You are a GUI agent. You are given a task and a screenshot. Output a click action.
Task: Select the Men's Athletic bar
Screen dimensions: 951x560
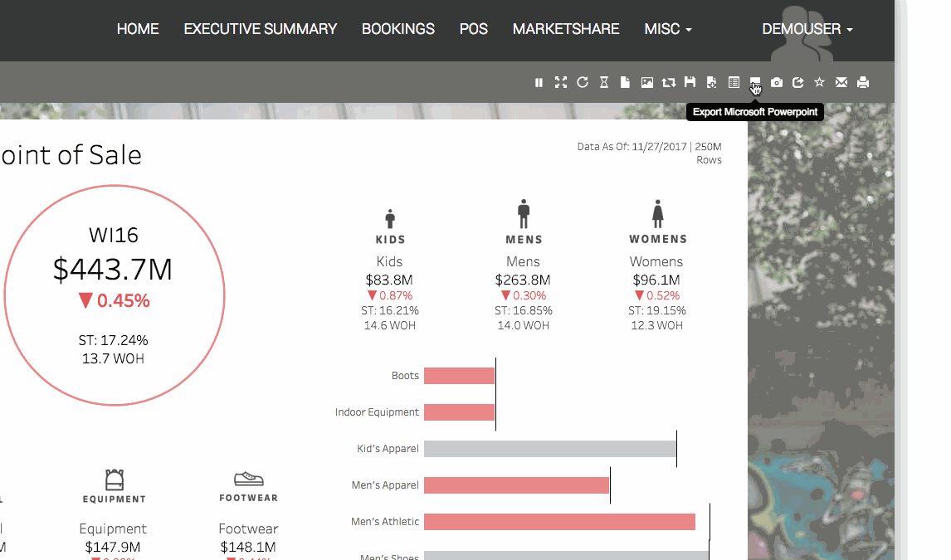pyautogui.click(x=559, y=521)
